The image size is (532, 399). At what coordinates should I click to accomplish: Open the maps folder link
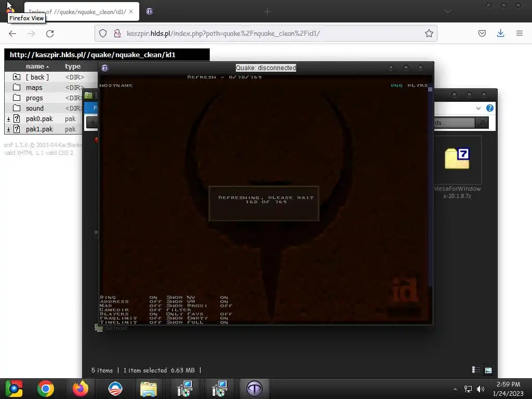[34, 87]
